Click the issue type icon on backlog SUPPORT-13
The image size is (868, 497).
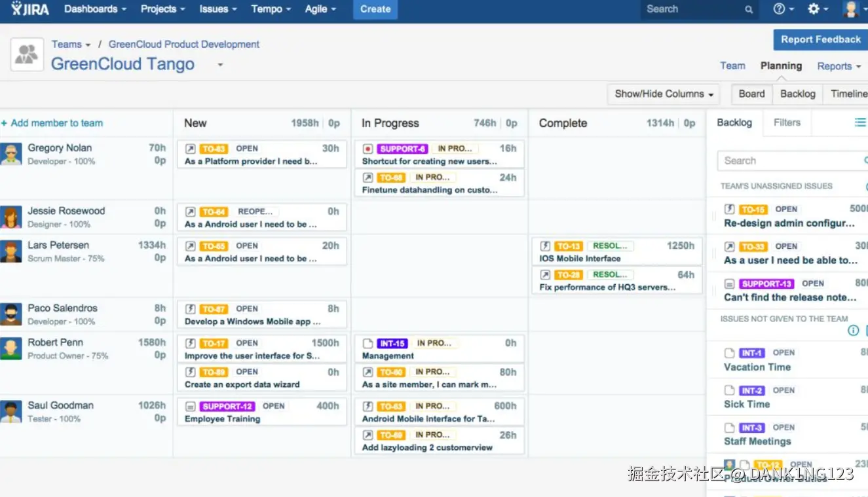[x=729, y=284]
